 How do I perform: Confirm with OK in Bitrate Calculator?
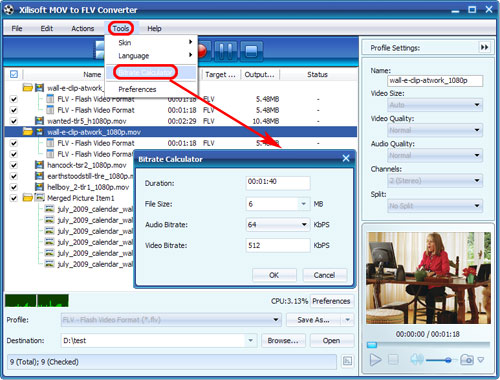click(x=274, y=275)
